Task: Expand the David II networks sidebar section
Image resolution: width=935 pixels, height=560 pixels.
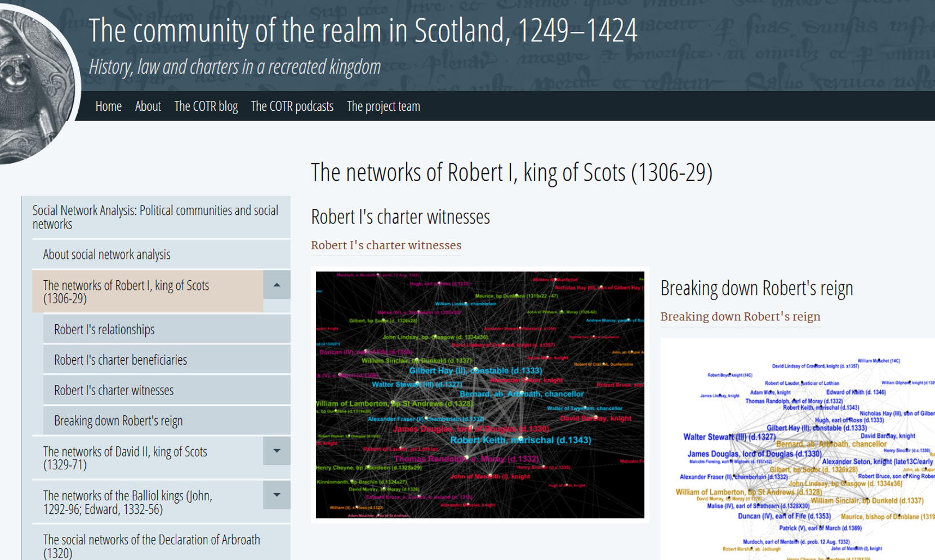Action: pos(275,451)
